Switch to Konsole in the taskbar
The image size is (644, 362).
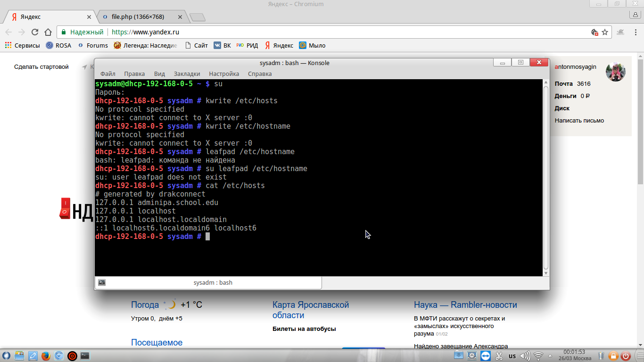[x=85, y=356]
